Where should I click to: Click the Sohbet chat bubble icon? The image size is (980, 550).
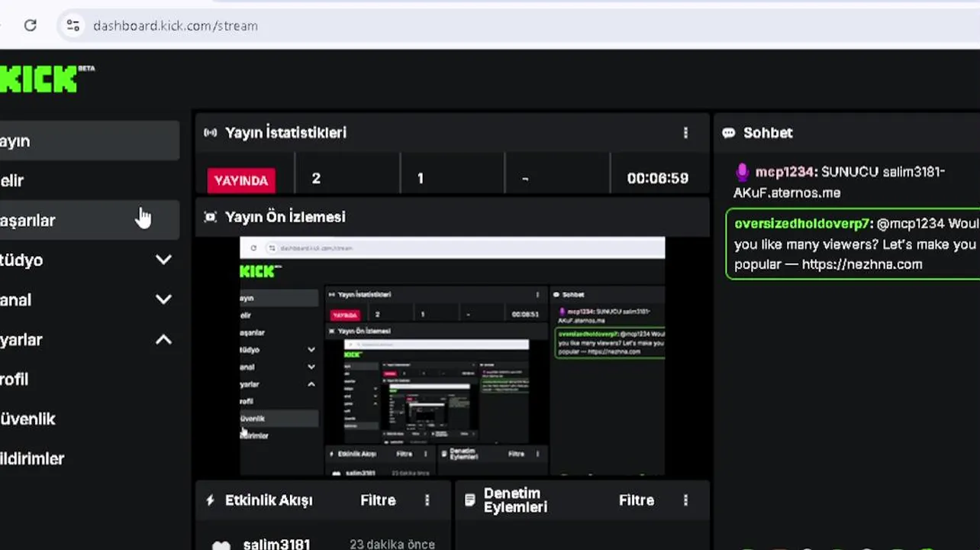tap(729, 133)
